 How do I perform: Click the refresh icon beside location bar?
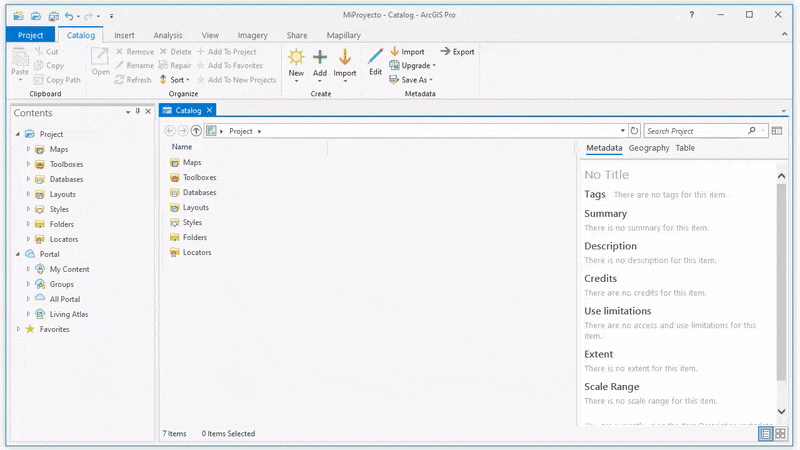[634, 131]
